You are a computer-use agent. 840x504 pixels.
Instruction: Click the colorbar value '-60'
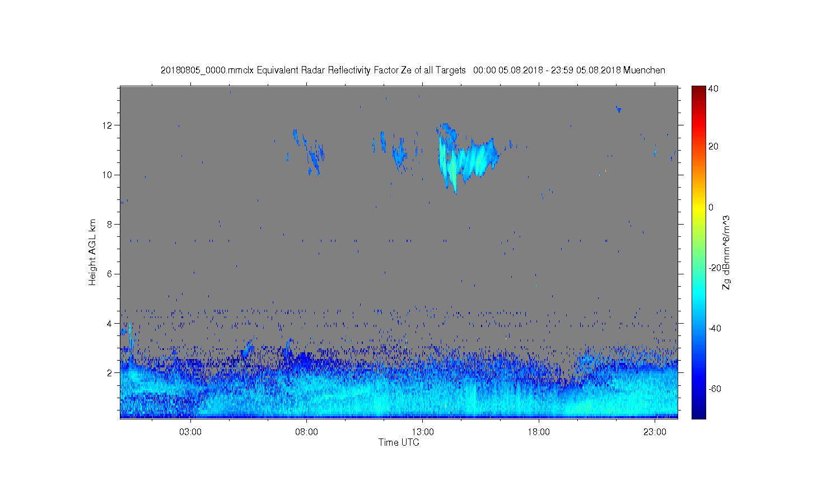pos(715,389)
